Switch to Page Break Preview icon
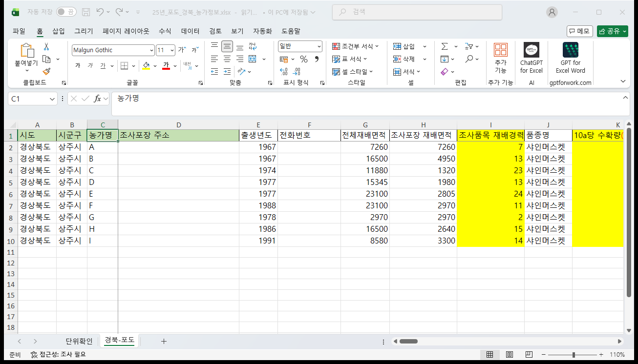This screenshot has width=638, height=364. point(529,355)
